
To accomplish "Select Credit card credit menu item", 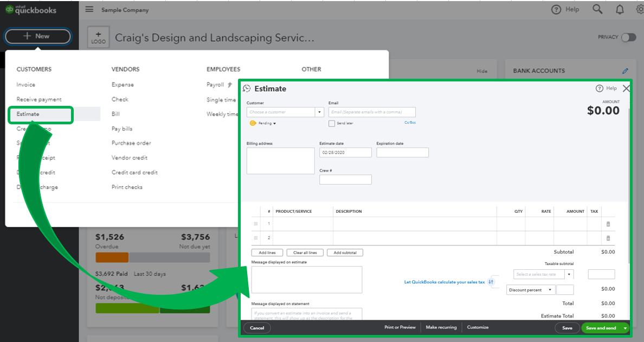I will coord(135,172).
